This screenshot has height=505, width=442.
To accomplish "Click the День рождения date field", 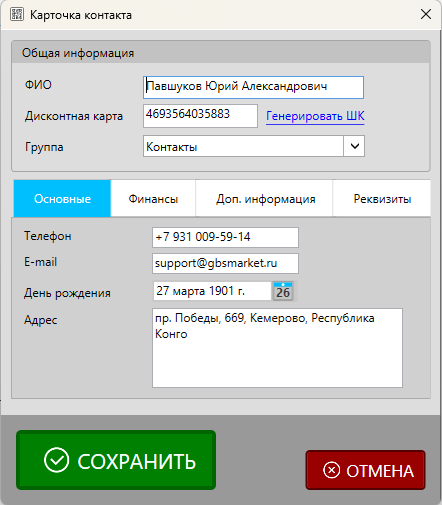I will click(212, 291).
